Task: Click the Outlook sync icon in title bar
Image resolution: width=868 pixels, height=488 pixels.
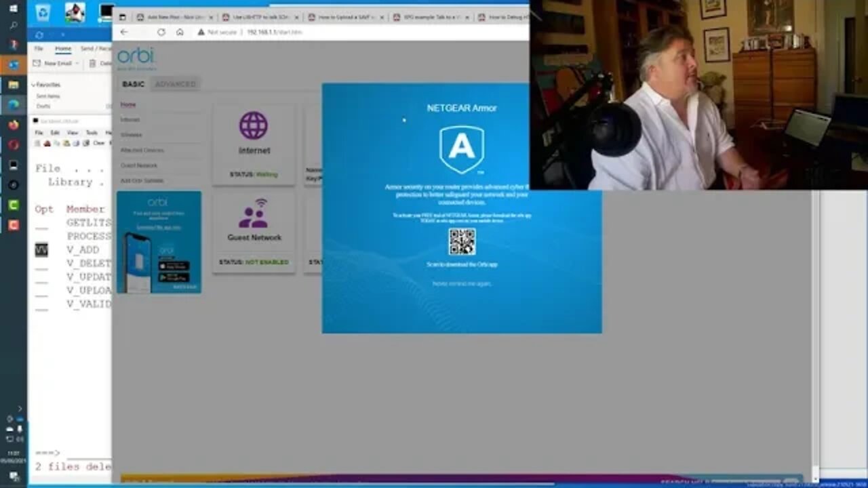Action: click(39, 35)
